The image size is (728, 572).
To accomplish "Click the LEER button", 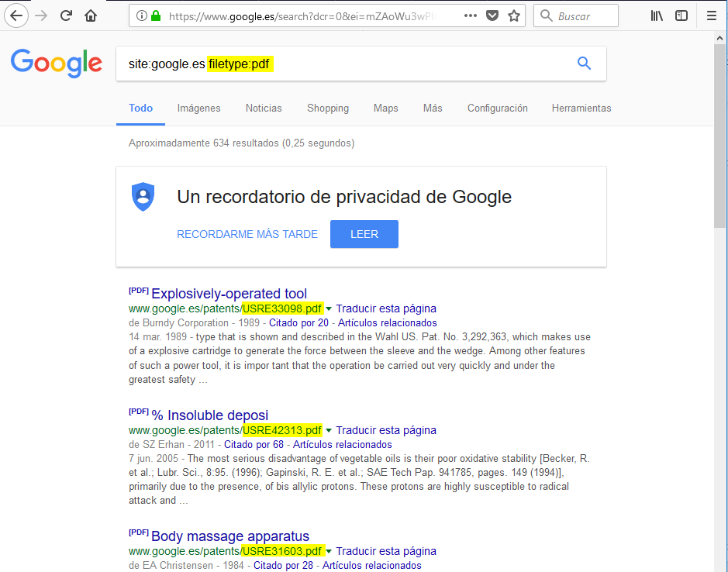I will [x=364, y=234].
